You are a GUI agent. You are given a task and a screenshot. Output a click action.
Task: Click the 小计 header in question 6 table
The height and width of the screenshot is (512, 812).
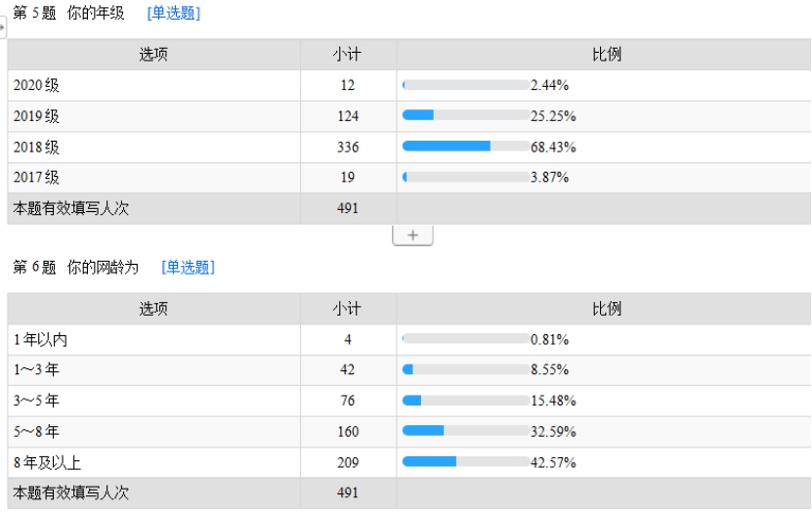click(x=348, y=309)
